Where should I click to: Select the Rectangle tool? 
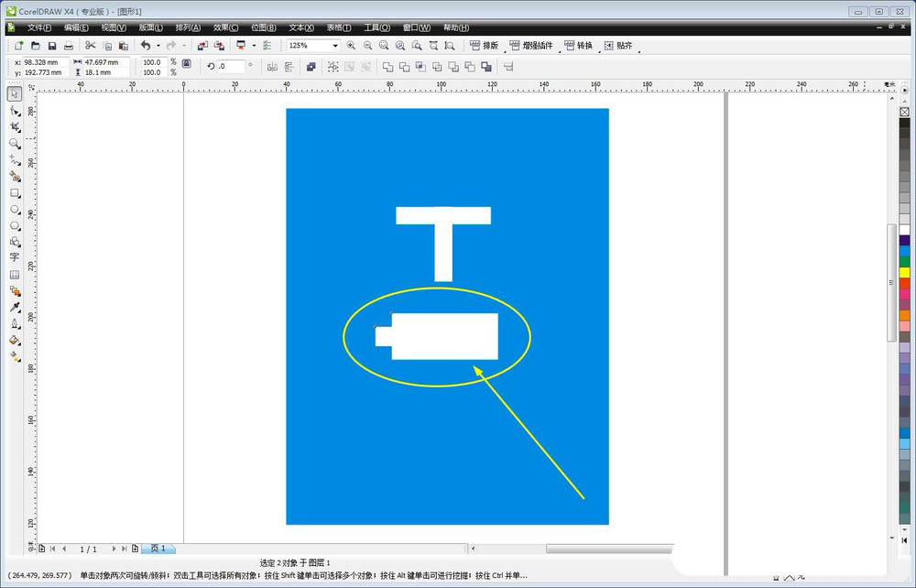click(x=15, y=193)
